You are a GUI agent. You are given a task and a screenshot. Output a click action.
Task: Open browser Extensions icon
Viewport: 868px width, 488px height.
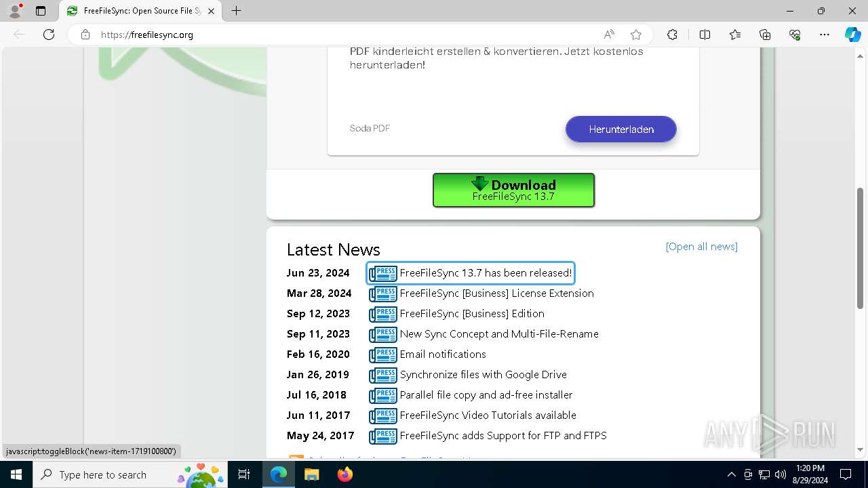point(672,35)
